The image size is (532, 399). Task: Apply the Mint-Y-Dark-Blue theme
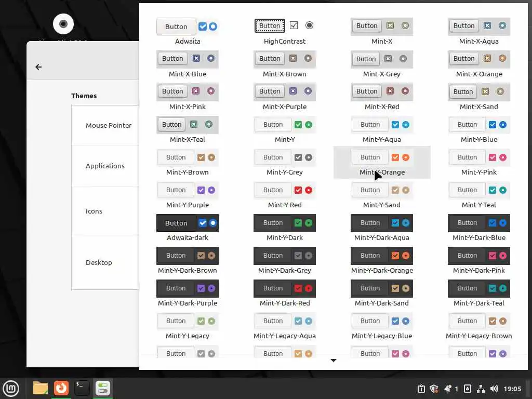pos(478,229)
